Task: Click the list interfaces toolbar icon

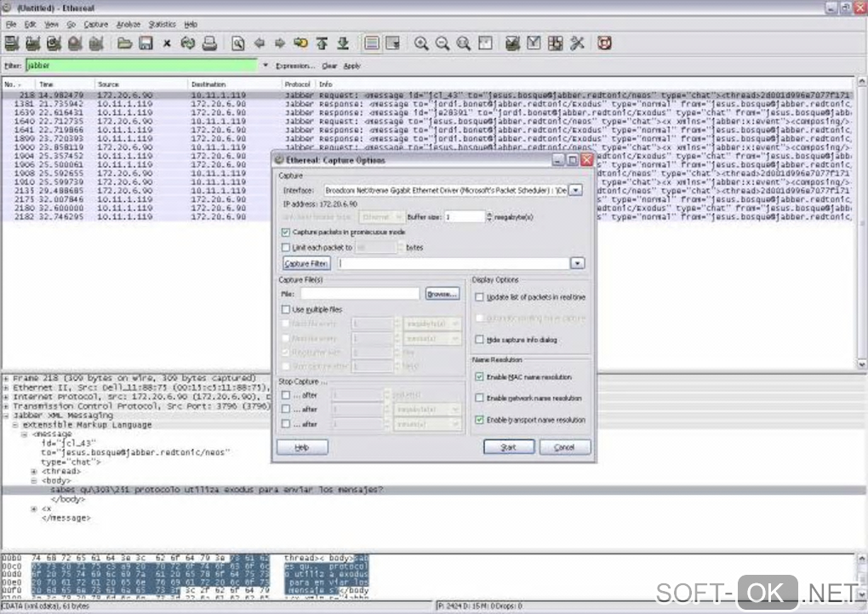Action: [12, 43]
